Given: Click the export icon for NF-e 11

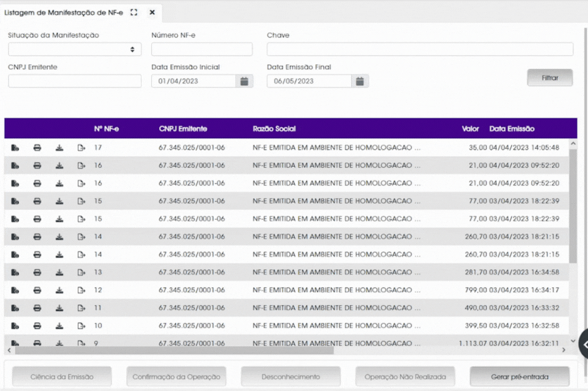Looking at the screenshot, I should [81, 308].
